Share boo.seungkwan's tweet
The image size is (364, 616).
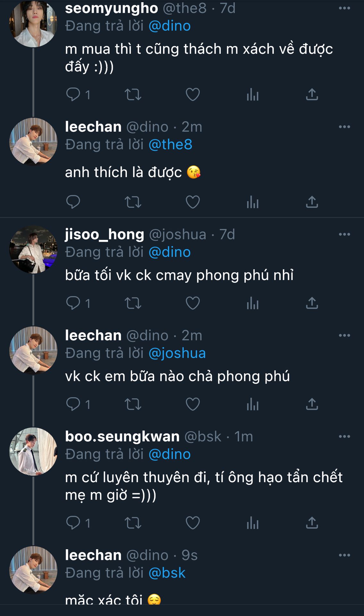click(312, 523)
